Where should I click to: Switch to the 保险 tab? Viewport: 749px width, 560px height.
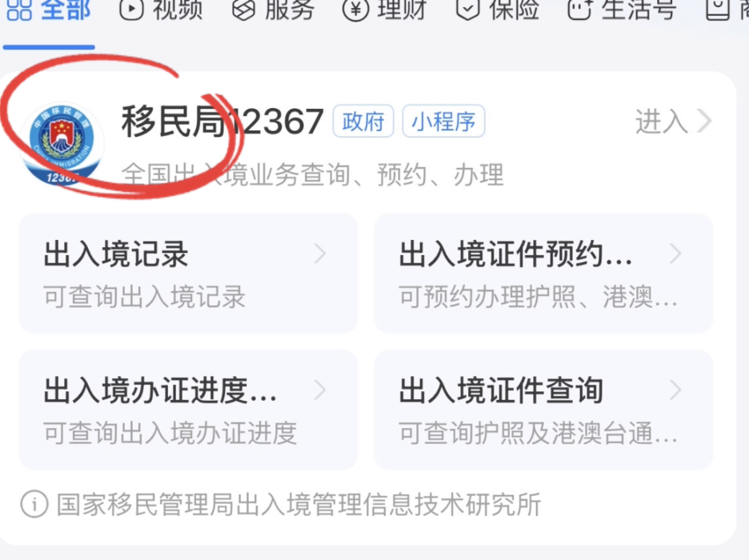tap(498, 10)
